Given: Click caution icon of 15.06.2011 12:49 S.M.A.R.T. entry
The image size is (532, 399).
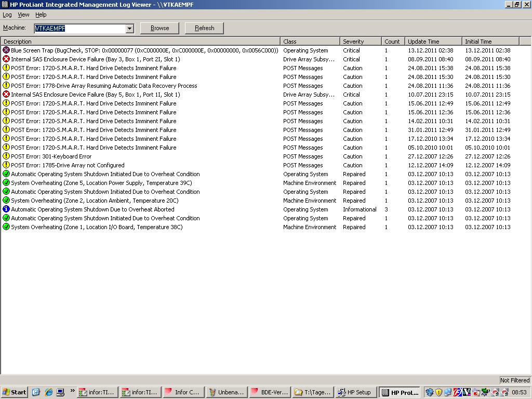Looking at the screenshot, I should click(6, 103).
